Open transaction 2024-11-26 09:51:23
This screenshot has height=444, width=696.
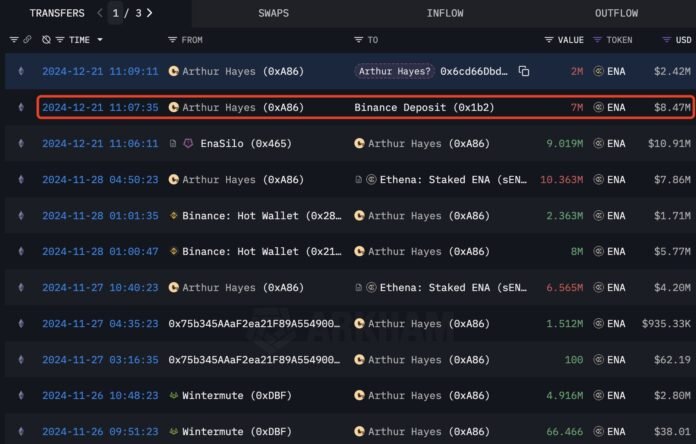[x=100, y=432]
